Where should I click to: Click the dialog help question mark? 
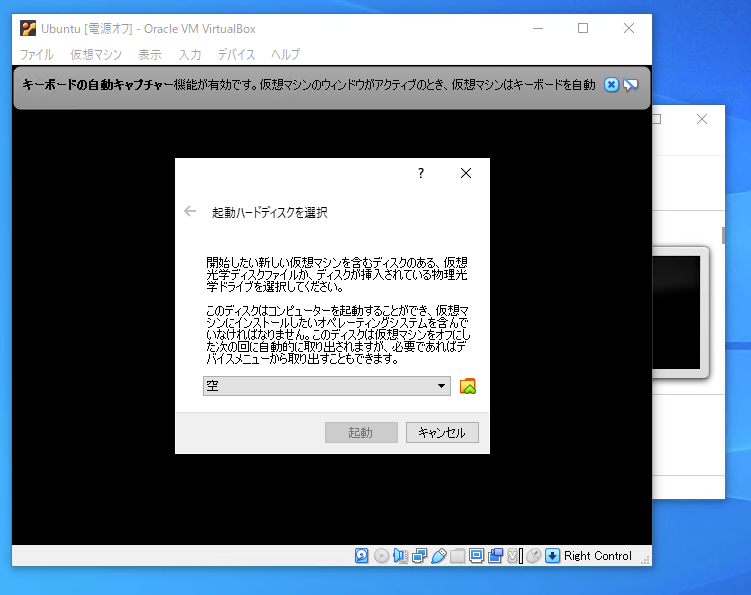[x=421, y=173]
